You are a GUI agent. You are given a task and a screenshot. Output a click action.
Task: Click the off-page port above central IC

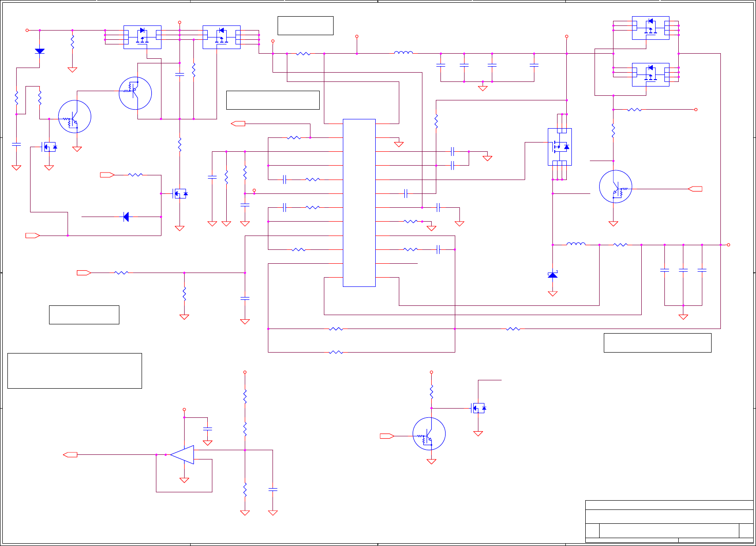coord(238,124)
